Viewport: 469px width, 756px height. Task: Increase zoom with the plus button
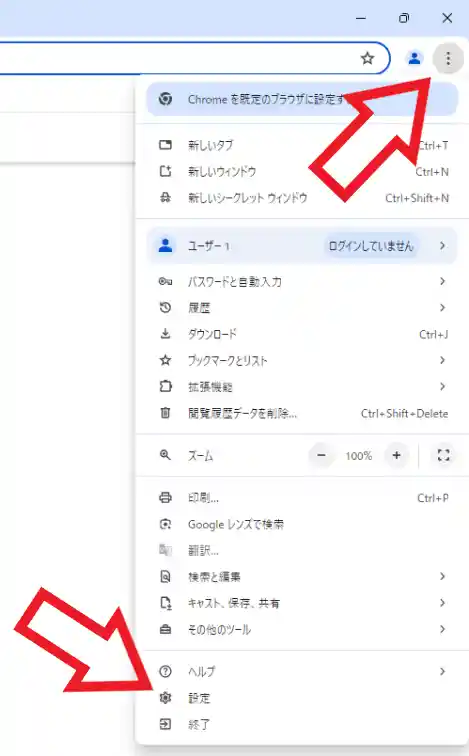[396, 455]
